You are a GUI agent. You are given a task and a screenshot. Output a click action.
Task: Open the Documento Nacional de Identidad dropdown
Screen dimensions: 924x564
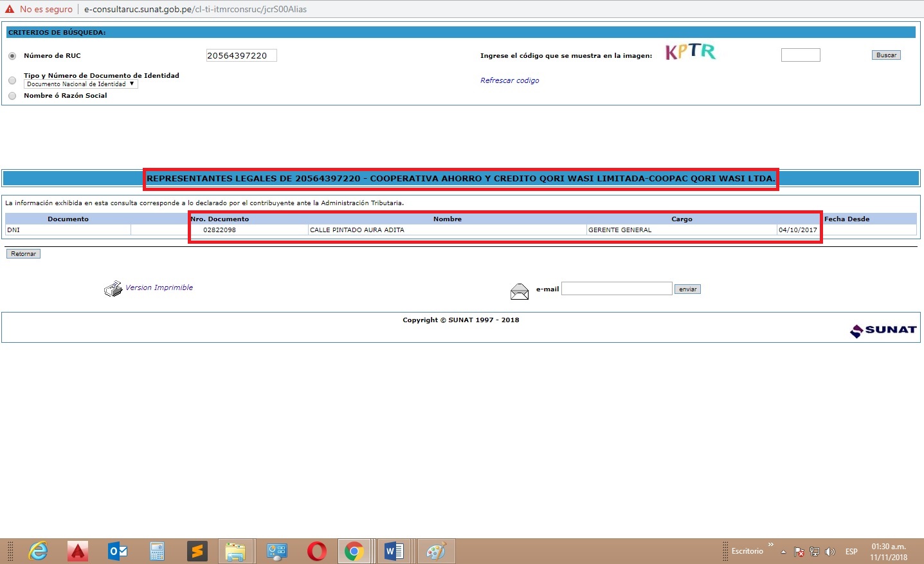point(81,84)
